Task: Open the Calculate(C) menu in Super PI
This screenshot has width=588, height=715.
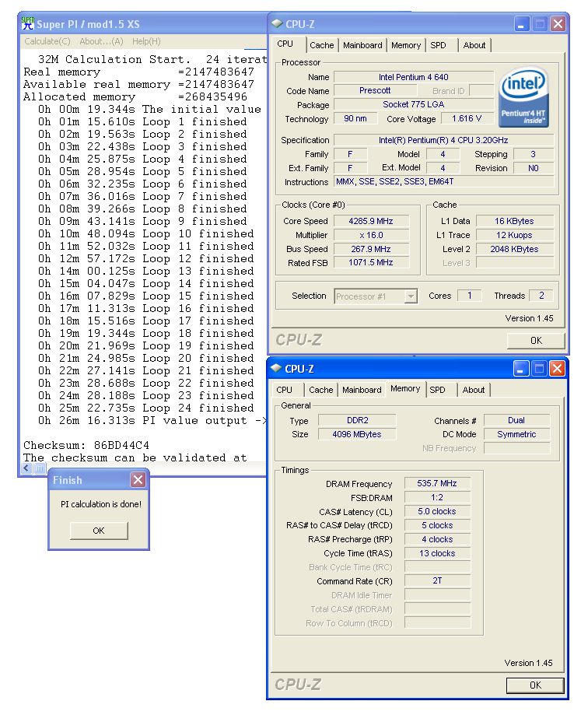Action: click(x=47, y=41)
